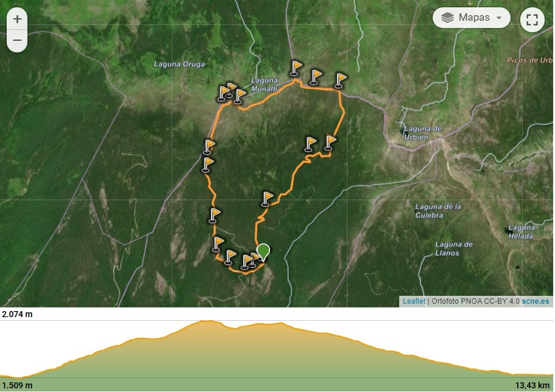Click the green start location pin
555x392 pixels.
click(263, 253)
